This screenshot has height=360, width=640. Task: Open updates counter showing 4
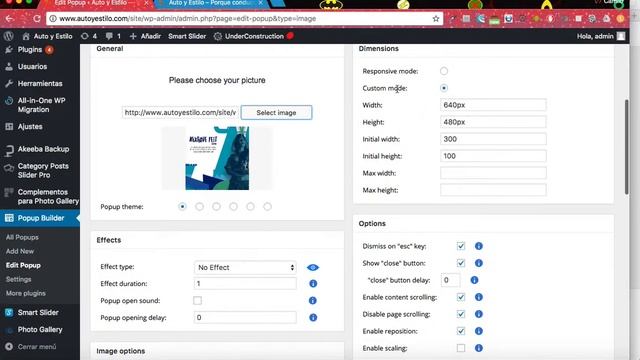pyautogui.click(x=89, y=36)
